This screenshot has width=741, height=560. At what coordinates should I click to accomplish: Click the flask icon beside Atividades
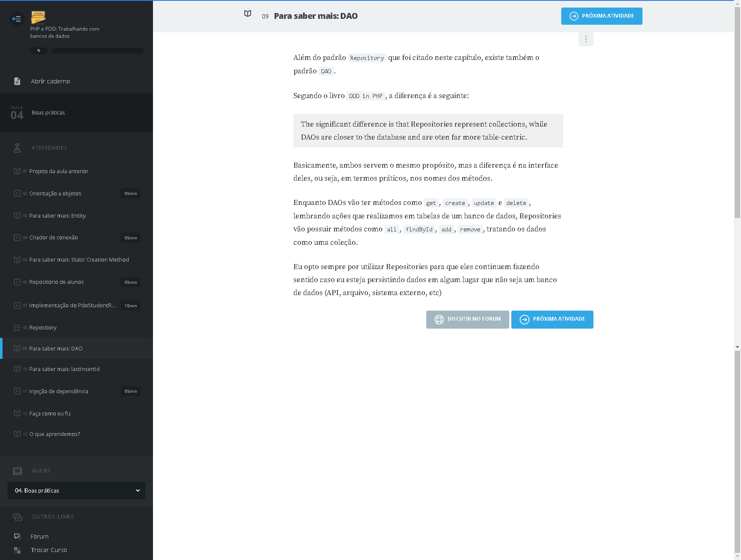tap(17, 148)
